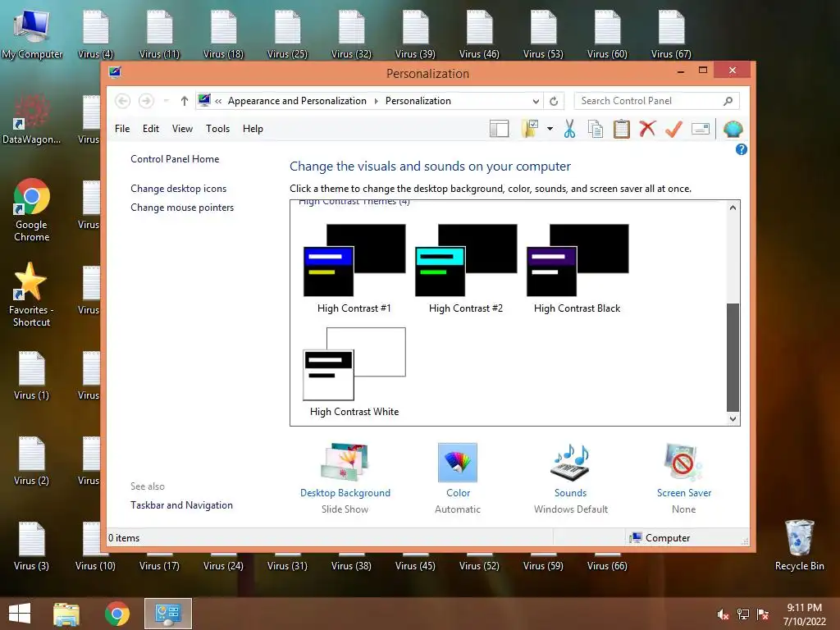Open the Sounds settings icon
This screenshot has width=840, height=630.
571,463
